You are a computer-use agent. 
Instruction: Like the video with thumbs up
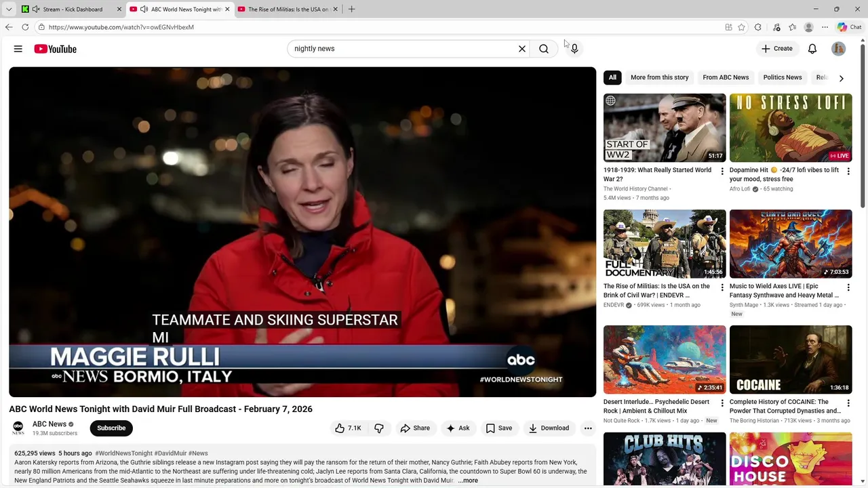pos(348,428)
